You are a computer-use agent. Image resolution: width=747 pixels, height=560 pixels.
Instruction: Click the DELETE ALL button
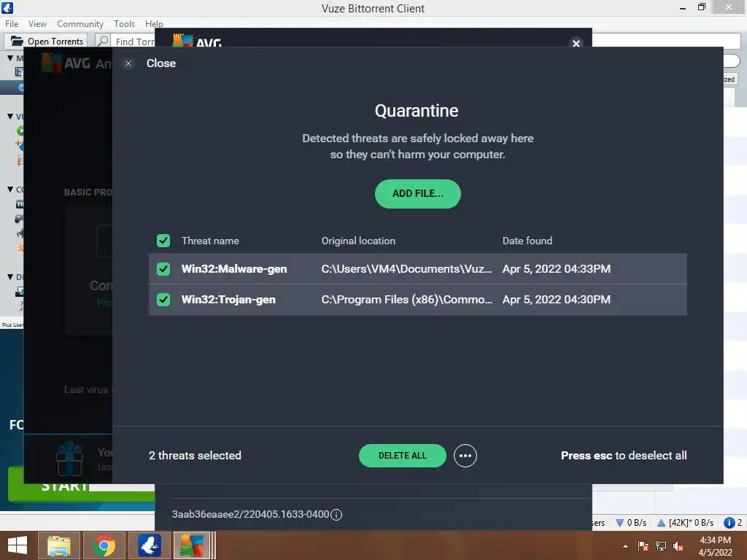click(x=403, y=456)
